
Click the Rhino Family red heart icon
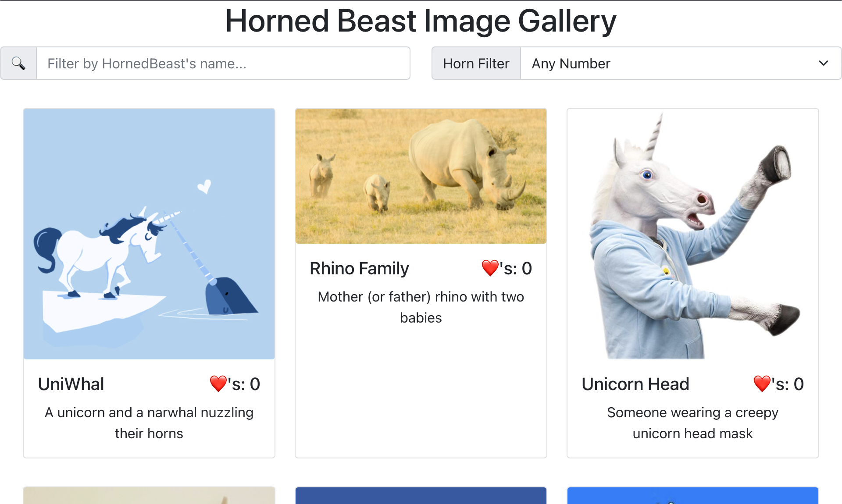click(x=490, y=268)
